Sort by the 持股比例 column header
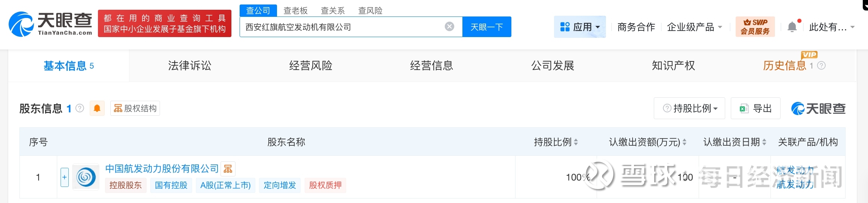Image resolution: width=868 pixels, height=203 pixels. pyautogui.click(x=555, y=142)
